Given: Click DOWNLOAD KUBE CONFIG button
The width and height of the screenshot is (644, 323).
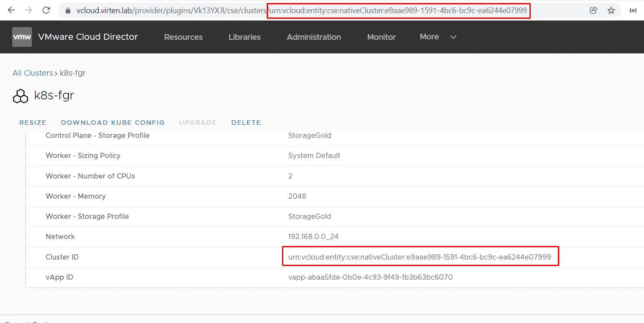Looking at the screenshot, I should point(113,123).
